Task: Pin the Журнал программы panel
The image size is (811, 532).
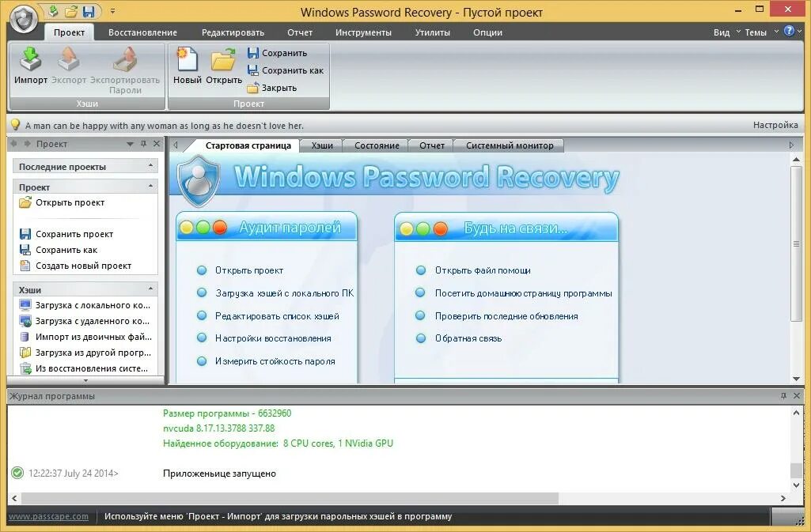Action: click(783, 396)
